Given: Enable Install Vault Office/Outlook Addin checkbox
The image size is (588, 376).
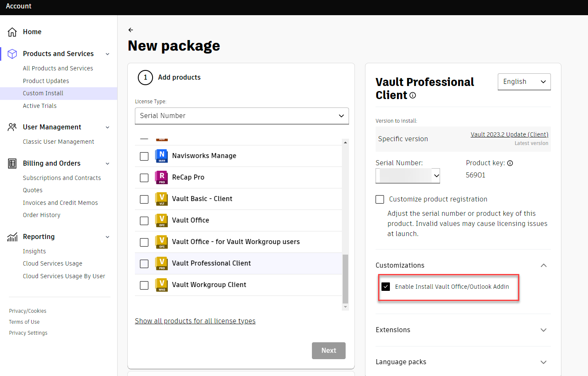Looking at the screenshot, I should click(x=386, y=287).
